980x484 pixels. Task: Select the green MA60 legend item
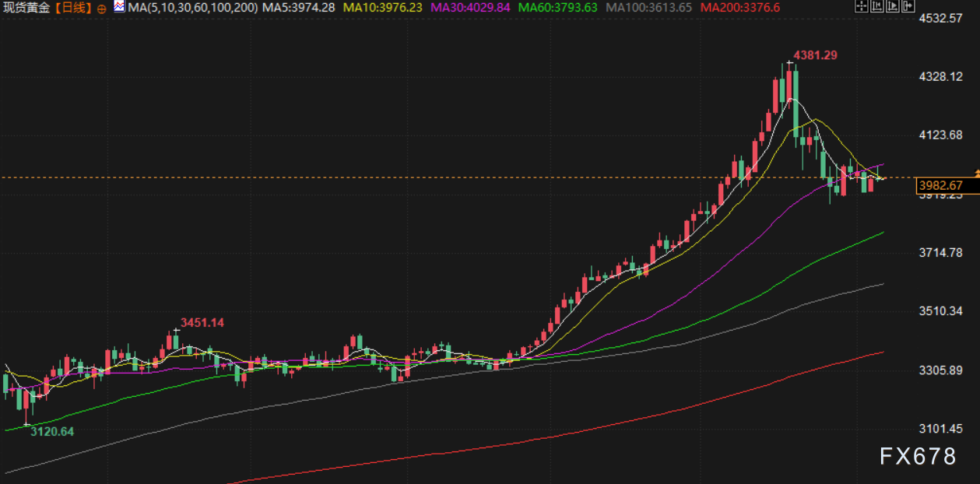pyautogui.click(x=557, y=8)
